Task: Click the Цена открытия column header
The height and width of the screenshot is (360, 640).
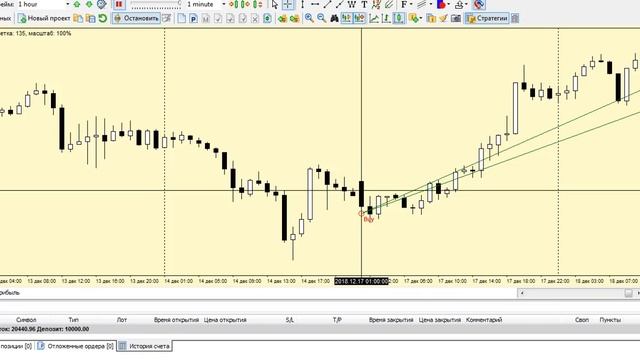Action: pos(225,320)
